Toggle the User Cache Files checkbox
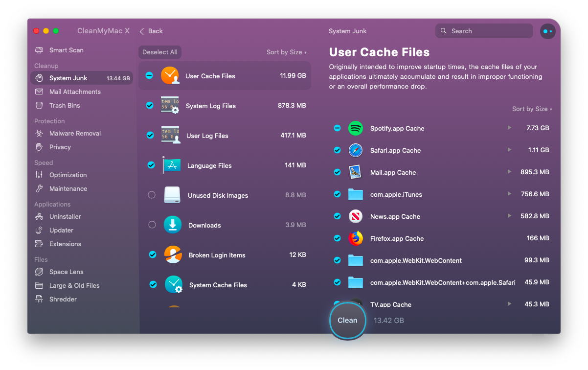The width and height of the screenshot is (588, 370). (x=149, y=75)
